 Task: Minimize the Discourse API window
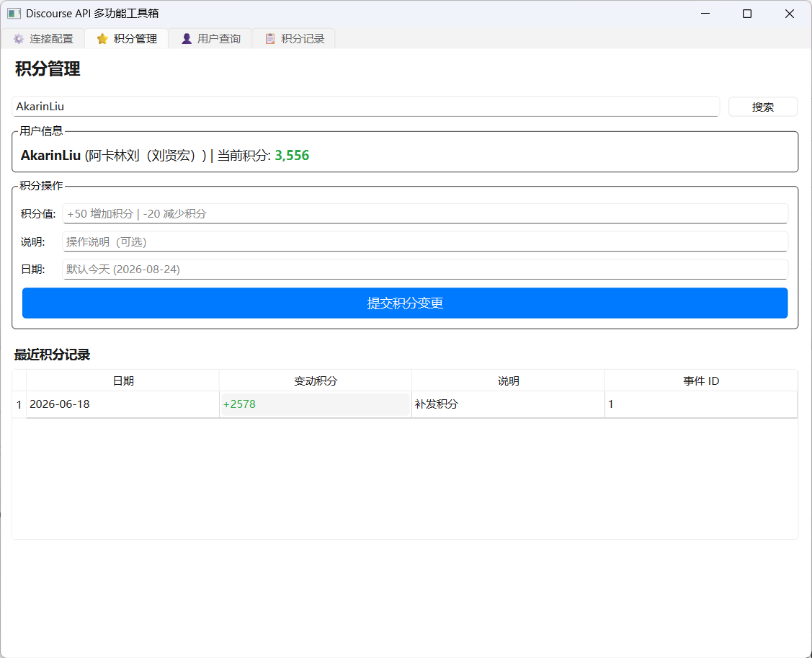(705, 14)
